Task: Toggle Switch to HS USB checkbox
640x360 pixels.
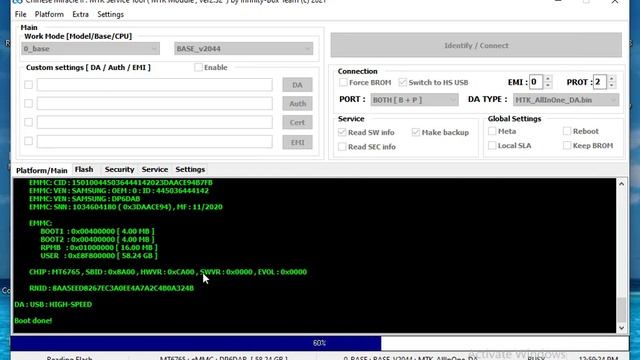Action: 403,82
